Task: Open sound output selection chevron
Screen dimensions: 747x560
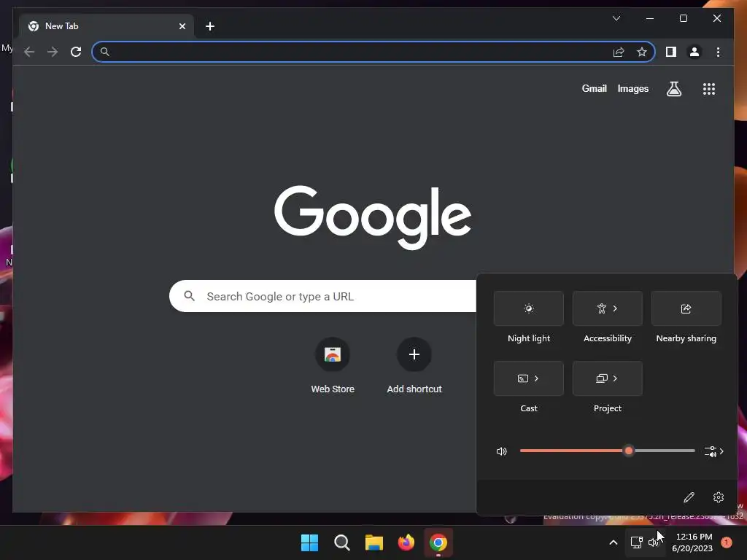Action: (x=713, y=451)
